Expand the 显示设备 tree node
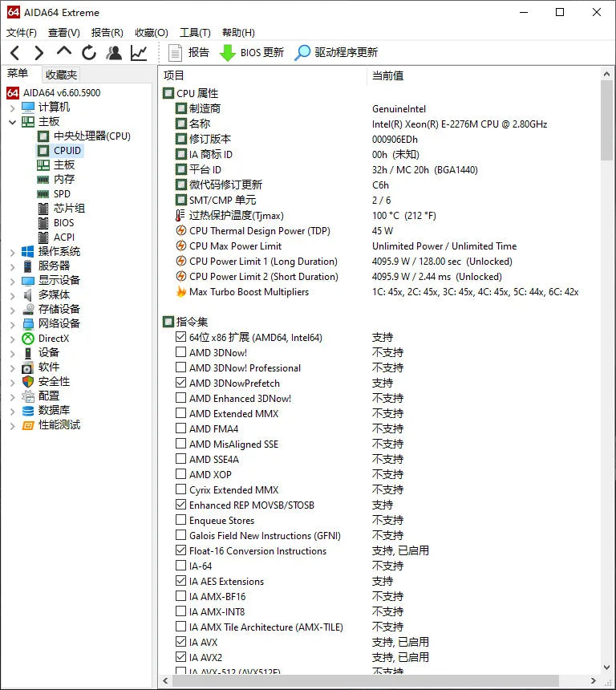 [12, 282]
